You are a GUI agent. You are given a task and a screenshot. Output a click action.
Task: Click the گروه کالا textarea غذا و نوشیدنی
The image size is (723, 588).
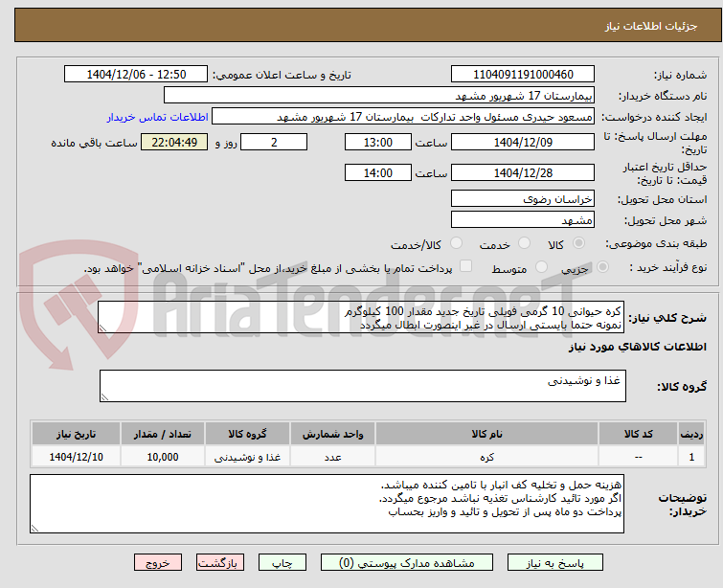[362, 386]
